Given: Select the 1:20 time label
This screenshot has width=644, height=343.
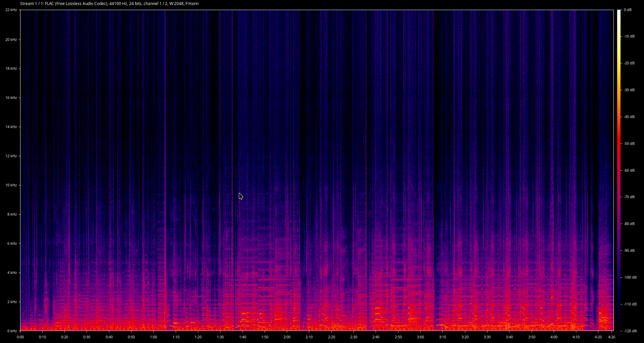Looking at the screenshot, I should coord(198,337).
